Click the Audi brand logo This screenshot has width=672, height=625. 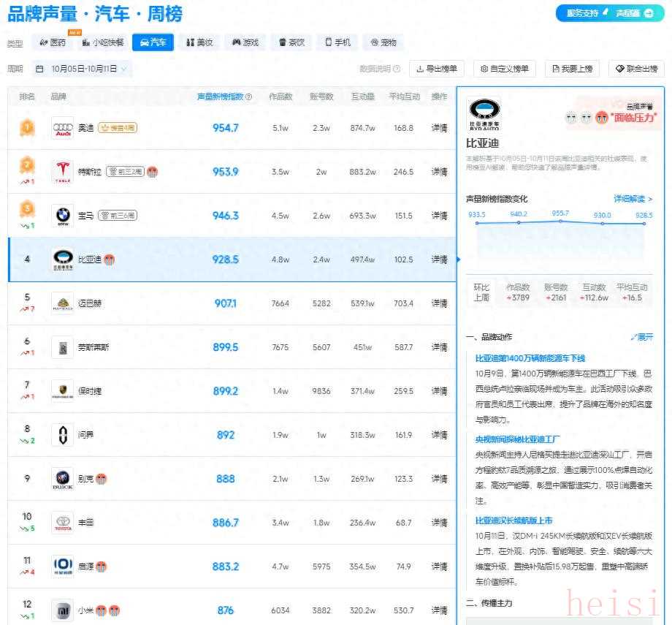[63, 128]
